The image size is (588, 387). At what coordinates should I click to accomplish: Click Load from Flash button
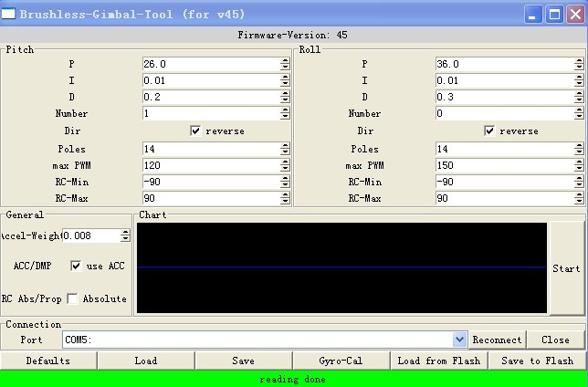pos(439,361)
